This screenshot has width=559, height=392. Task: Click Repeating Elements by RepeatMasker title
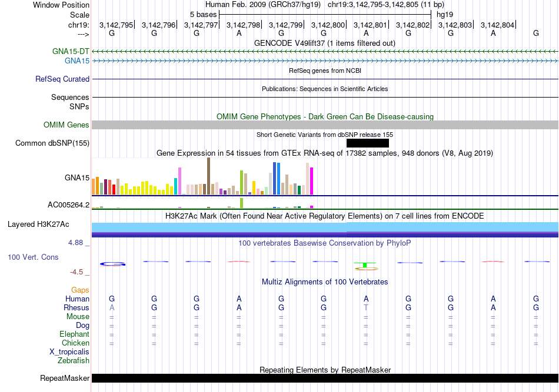(x=325, y=370)
